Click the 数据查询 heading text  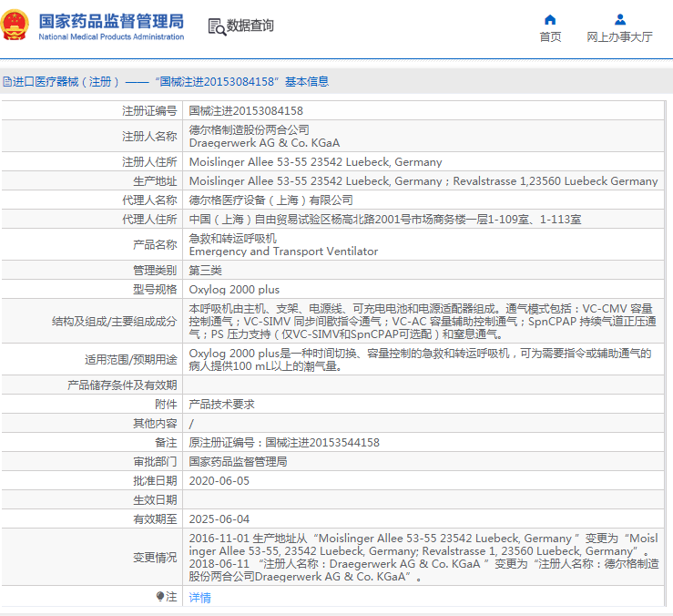coord(250,26)
